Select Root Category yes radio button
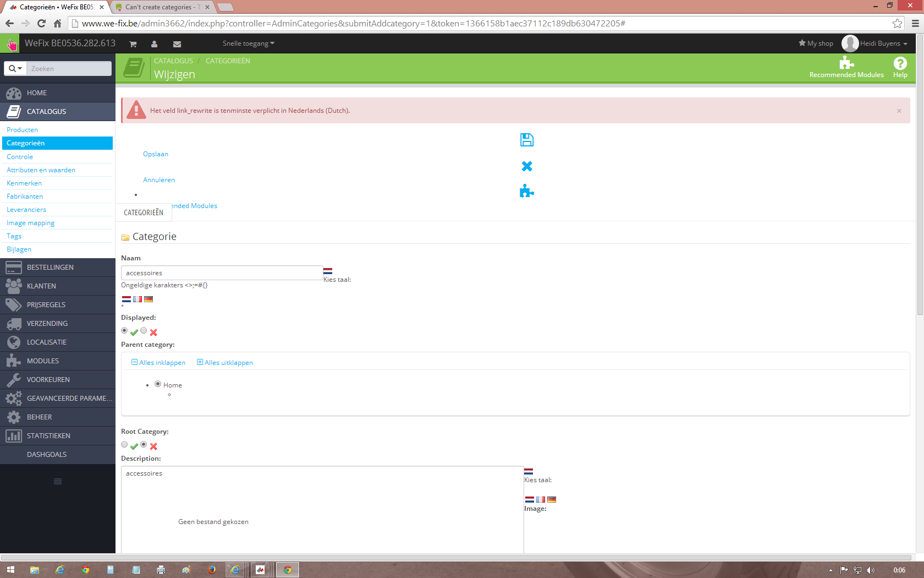 point(124,445)
